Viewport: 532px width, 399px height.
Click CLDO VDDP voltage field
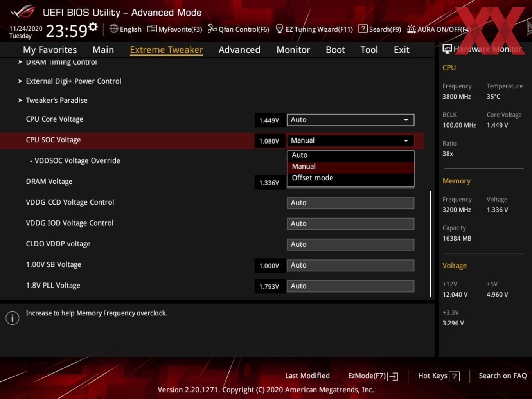350,244
